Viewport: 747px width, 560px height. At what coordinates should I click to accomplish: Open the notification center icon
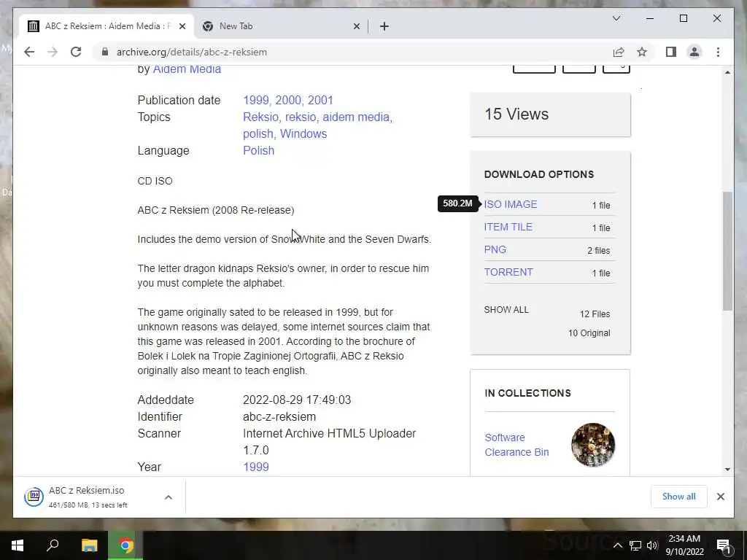[x=724, y=545]
